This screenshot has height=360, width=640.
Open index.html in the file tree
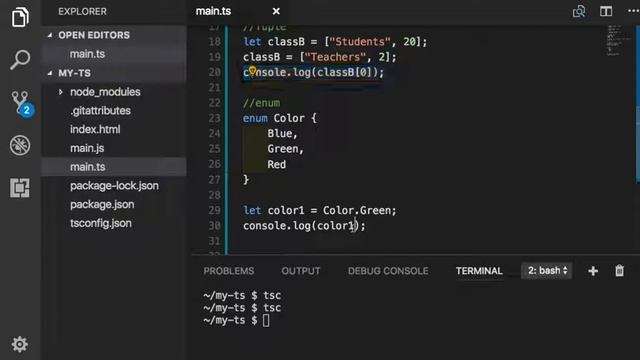tap(95, 129)
